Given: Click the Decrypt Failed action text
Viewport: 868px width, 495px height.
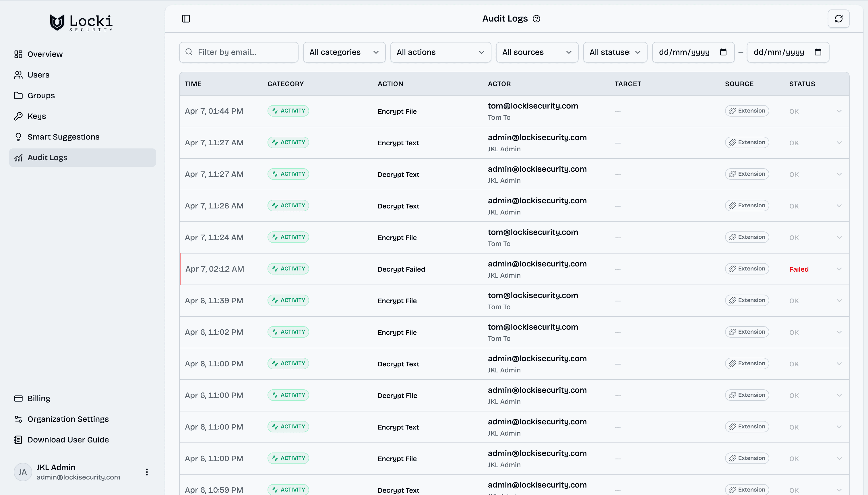Looking at the screenshot, I should point(401,269).
